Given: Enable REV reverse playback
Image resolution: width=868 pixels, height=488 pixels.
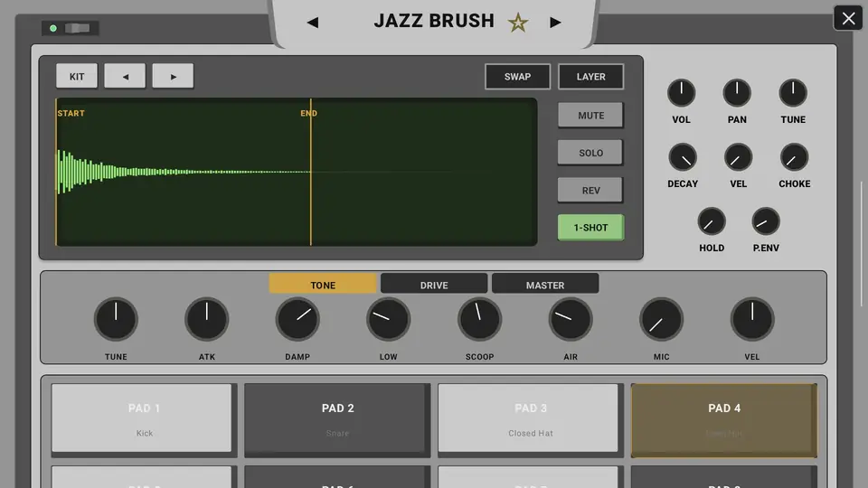Looking at the screenshot, I should tap(590, 191).
